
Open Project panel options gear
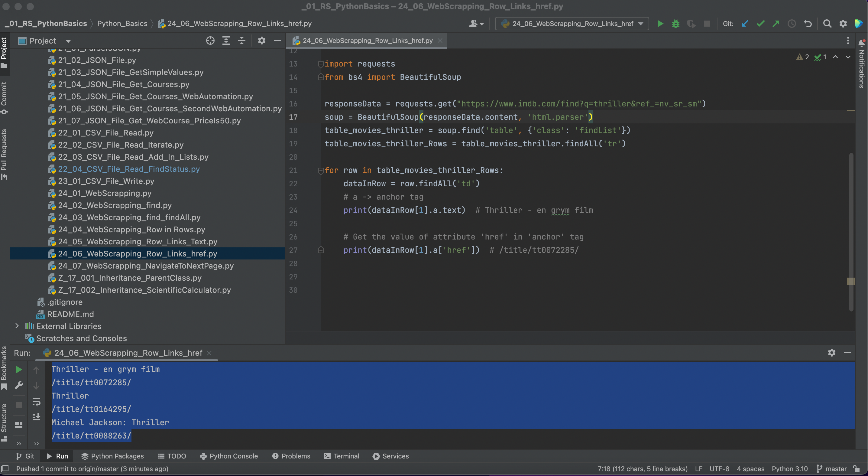261,41
